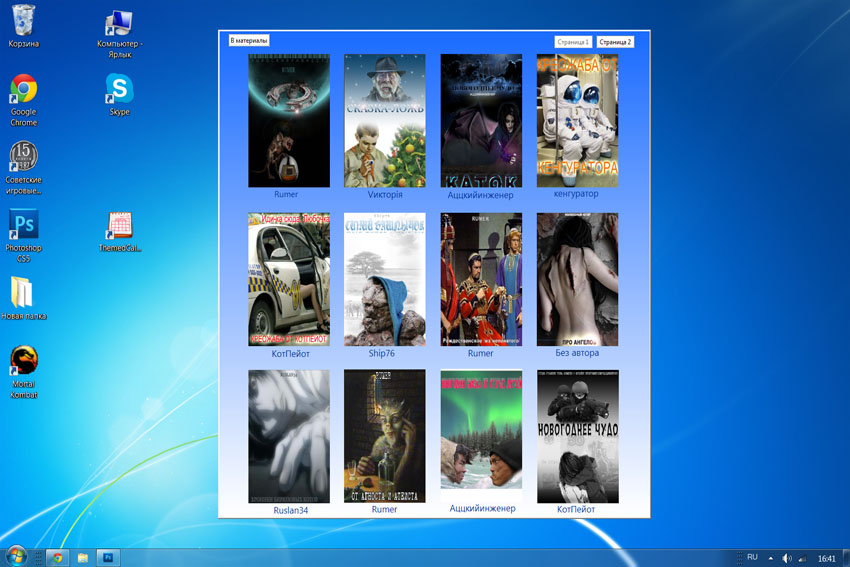Open Chrome from the taskbar

click(x=57, y=557)
